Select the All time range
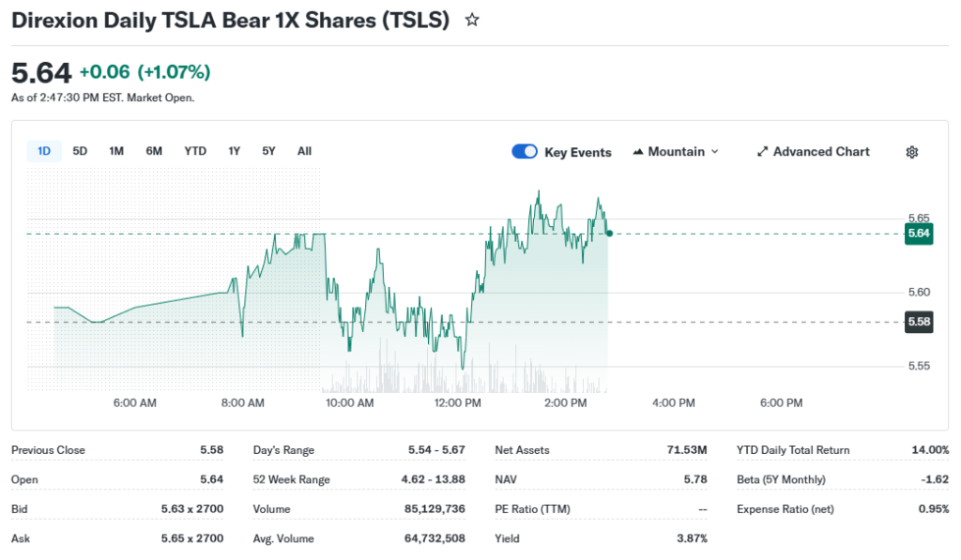The image size is (961, 560). coord(304,151)
